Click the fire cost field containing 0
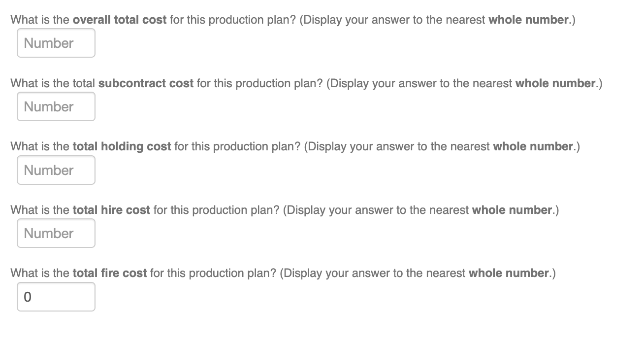Image resolution: width=644 pixels, height=347 pixels. coord(56,296)
